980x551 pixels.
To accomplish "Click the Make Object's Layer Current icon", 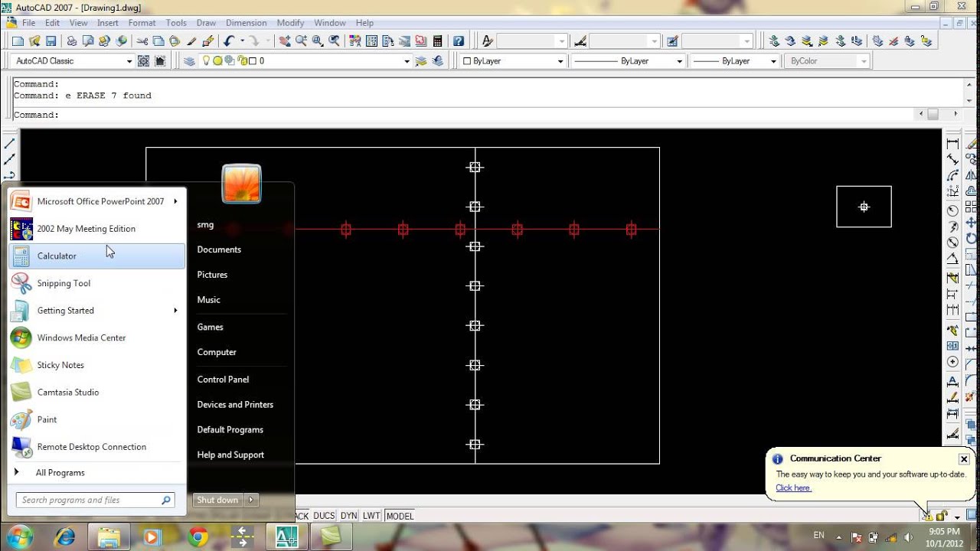I will coord(421,61).
